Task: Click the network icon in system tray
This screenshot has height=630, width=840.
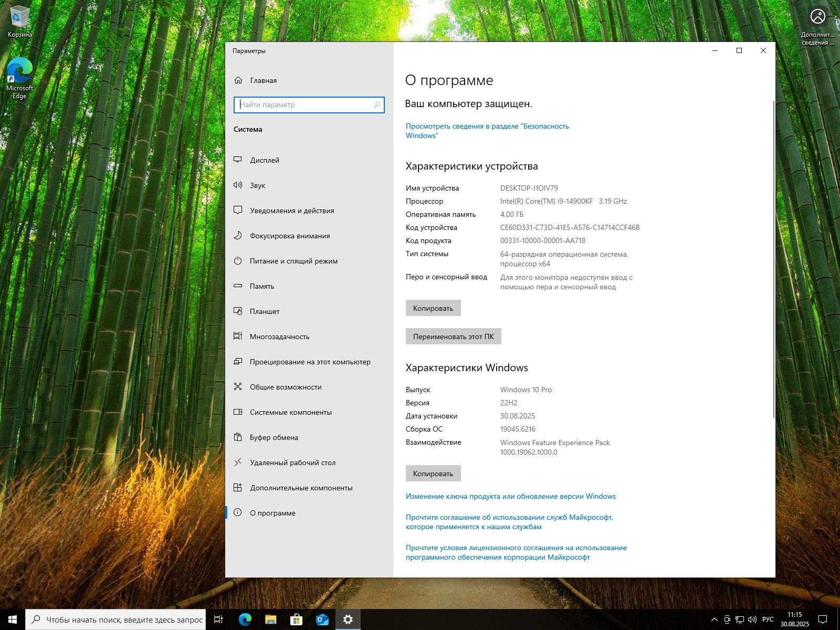Action: pos(740,619)
